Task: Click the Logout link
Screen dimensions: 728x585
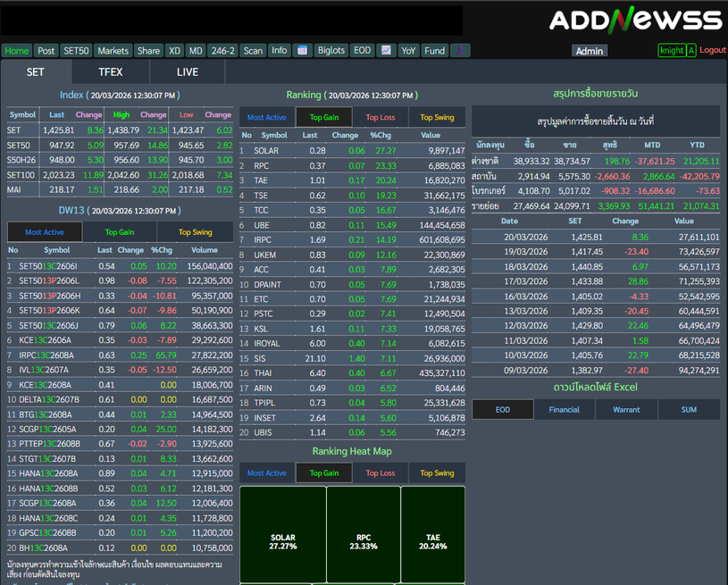Action: click(713, 50)
